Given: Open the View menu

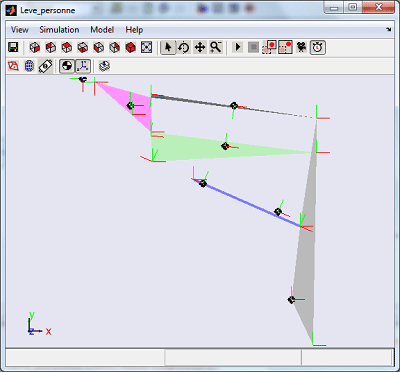Looking at the screenshot, I should (x=20, y=30).
